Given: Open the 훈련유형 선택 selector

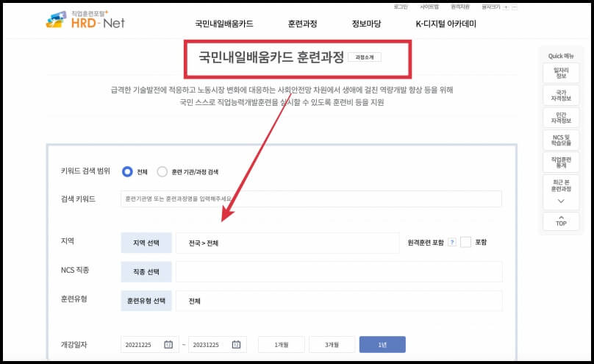Looking at the screenshot, I should coord(146,301).
